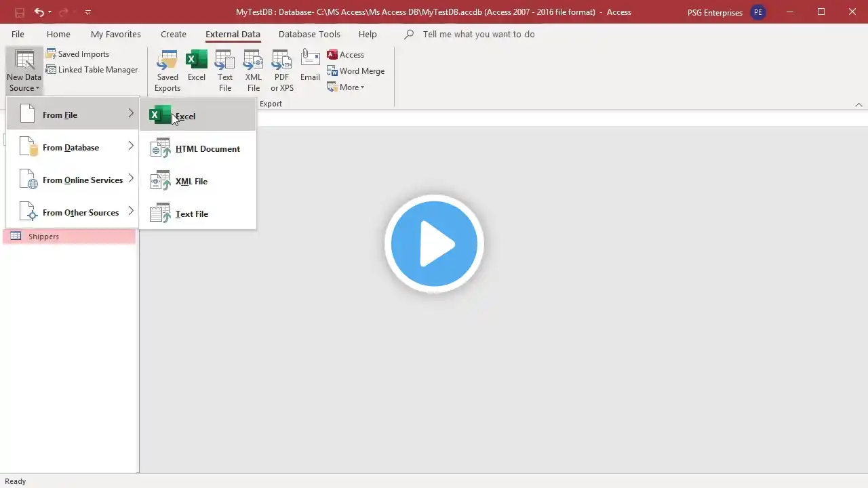Collapse the ribbon with the chevron arrow

[859, 104]
